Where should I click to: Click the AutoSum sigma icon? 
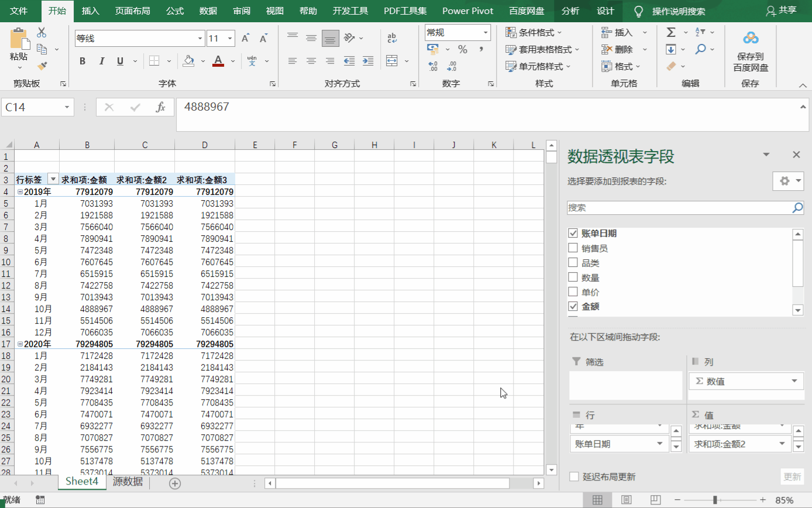pyautogui.click(x=671, y=32)
